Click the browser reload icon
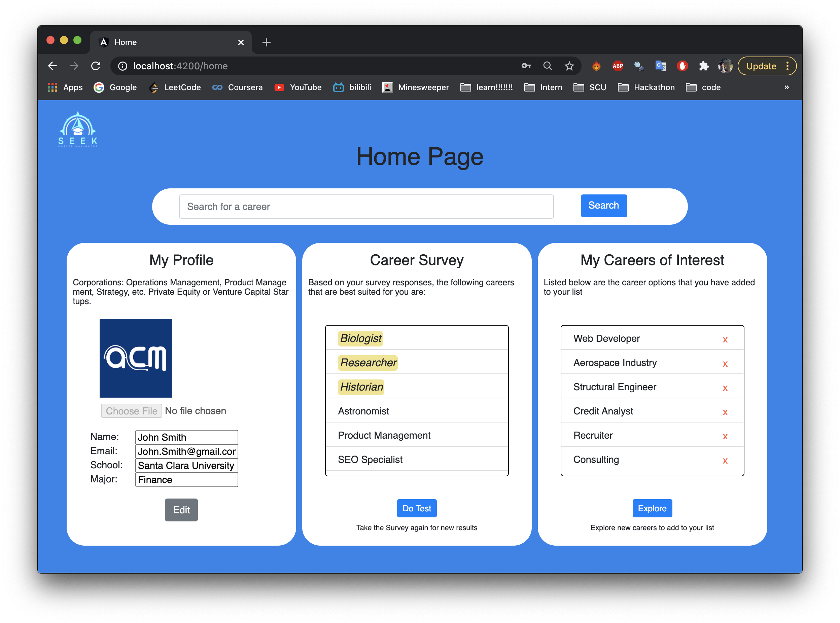Viewport: 840px width, 623px height. click(96, 66)
